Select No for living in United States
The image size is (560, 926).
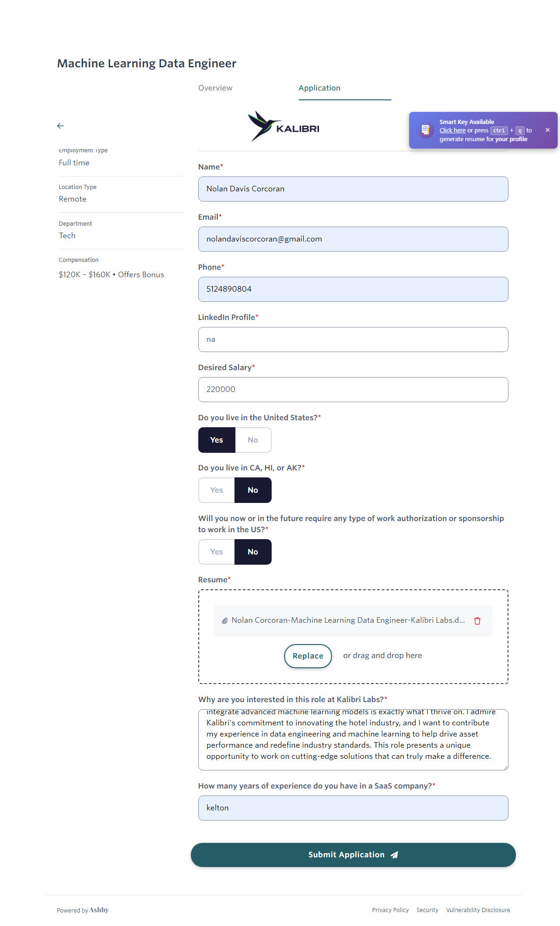[253, 440]
